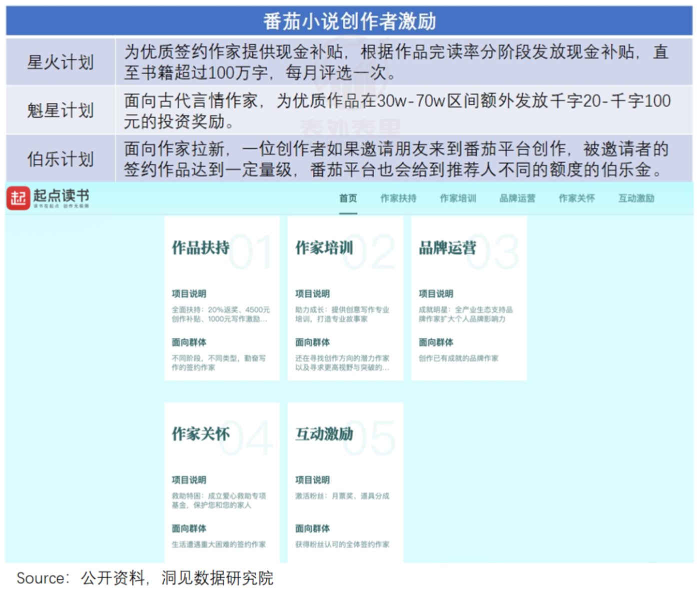Select the 作家培训 tab in the top navigation
Screen dimensions: 700x594
pyautogui.click(x=458, y=198)
